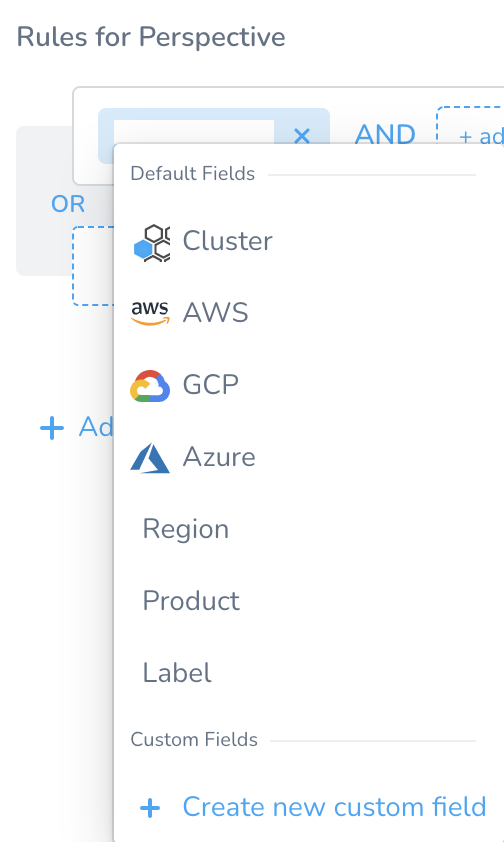
Task: Choose AWS from Default Fields
Action: click(309, 313)
